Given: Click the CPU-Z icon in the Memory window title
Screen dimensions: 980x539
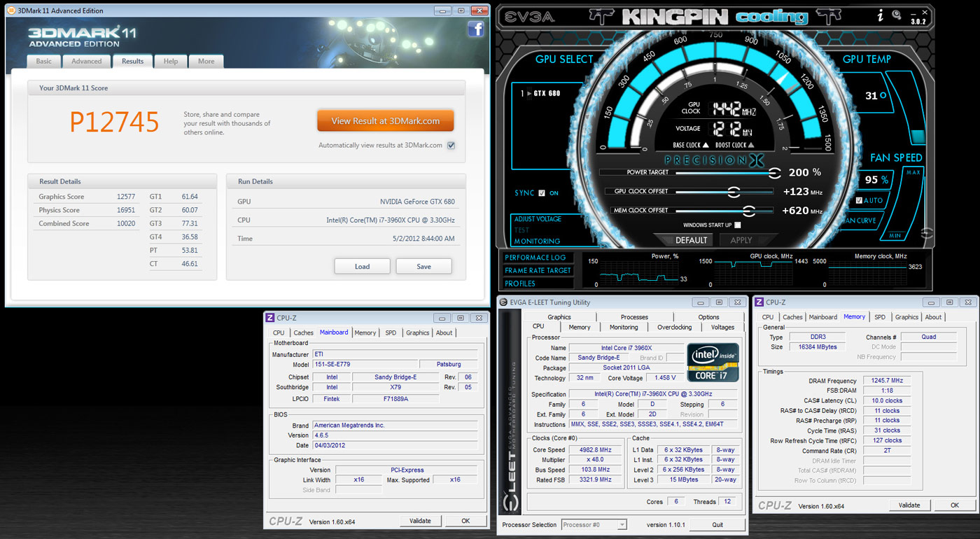Looking at the screenshot, I should point(759,302).
